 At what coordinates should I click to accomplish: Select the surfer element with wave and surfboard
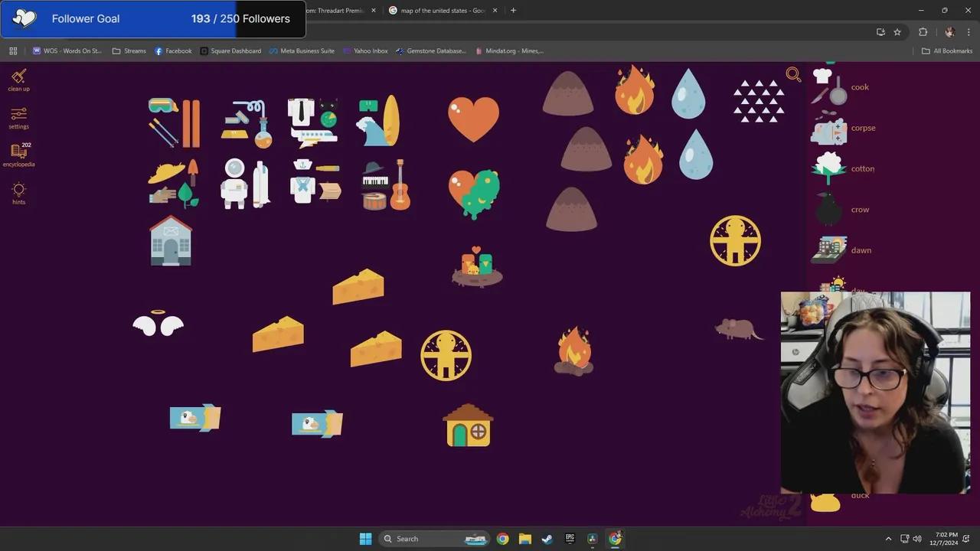click(x=378, y=121)
